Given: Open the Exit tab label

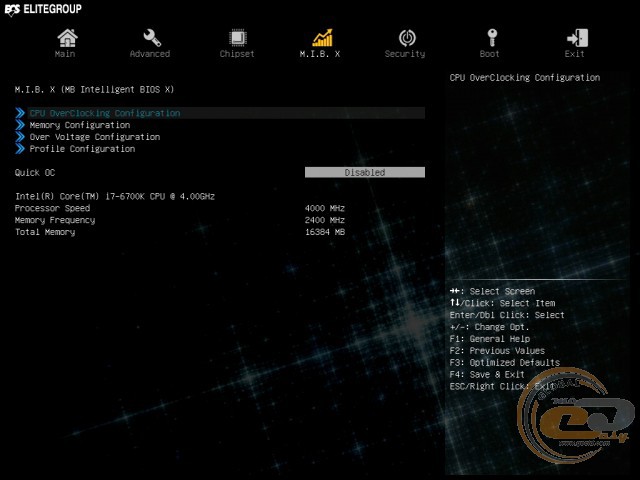Looking at the screenshot, I should click(574, 54).
